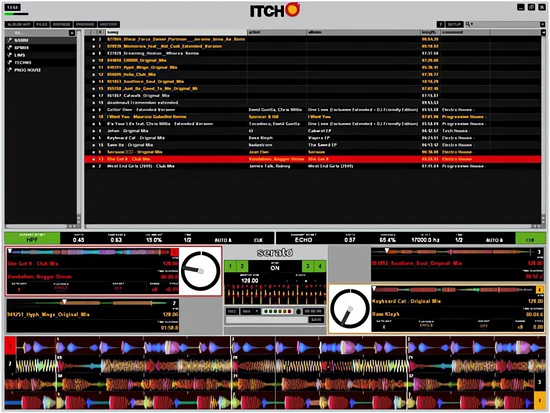Sort by the comment column header
The width and height of the screenshot is (550, 413).
[x=465, y=32]
